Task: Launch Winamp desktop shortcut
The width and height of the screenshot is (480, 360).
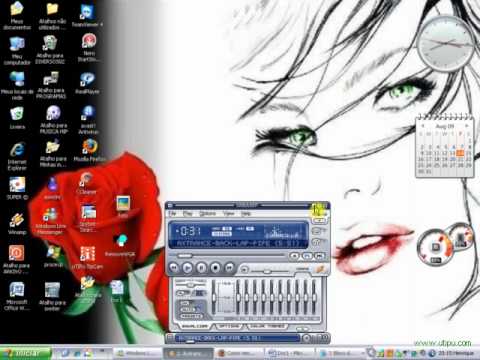Action: pos(17,223)
